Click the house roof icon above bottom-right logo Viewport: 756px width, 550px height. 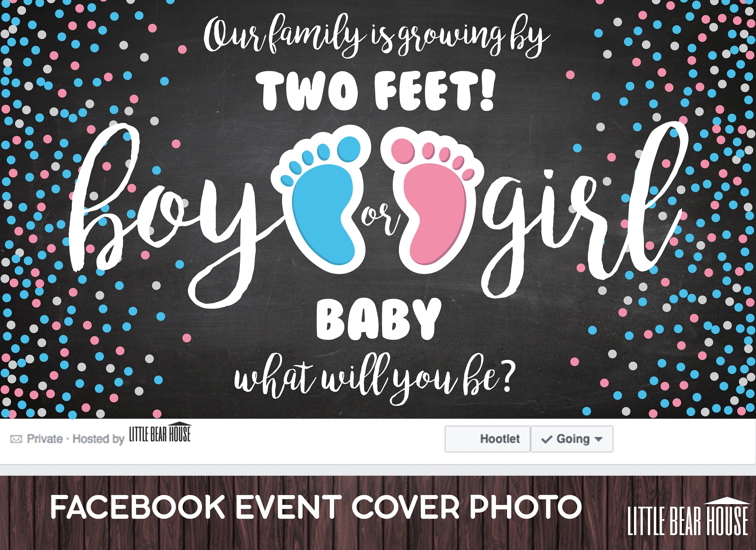click(x=727, y=501)
